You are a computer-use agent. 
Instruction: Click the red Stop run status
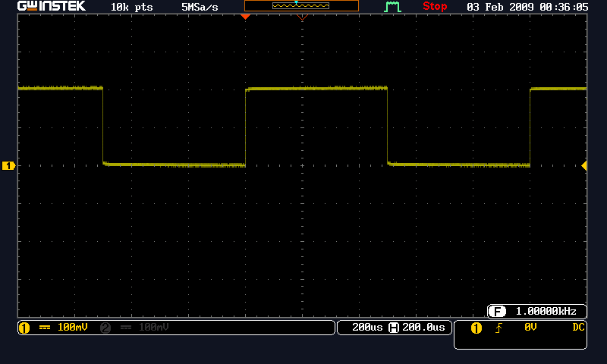pos(435,7)
